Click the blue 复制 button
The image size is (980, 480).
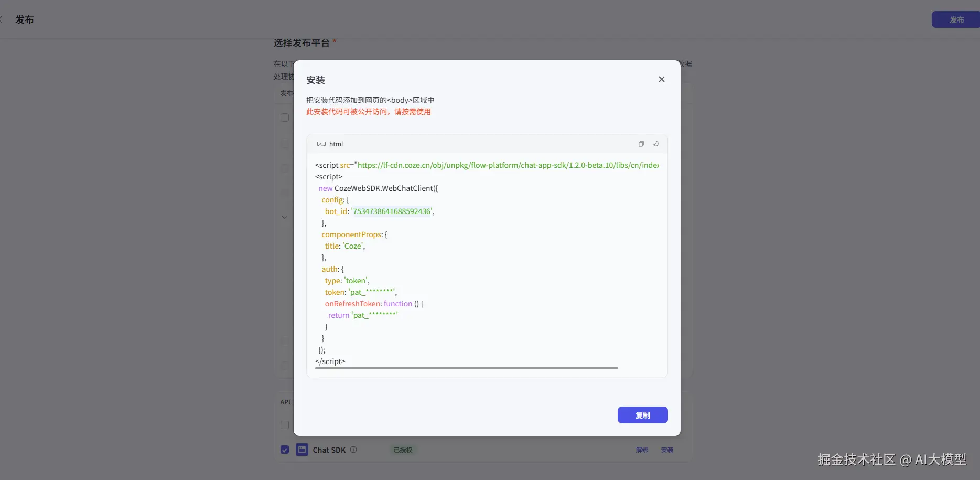[643, 415]
